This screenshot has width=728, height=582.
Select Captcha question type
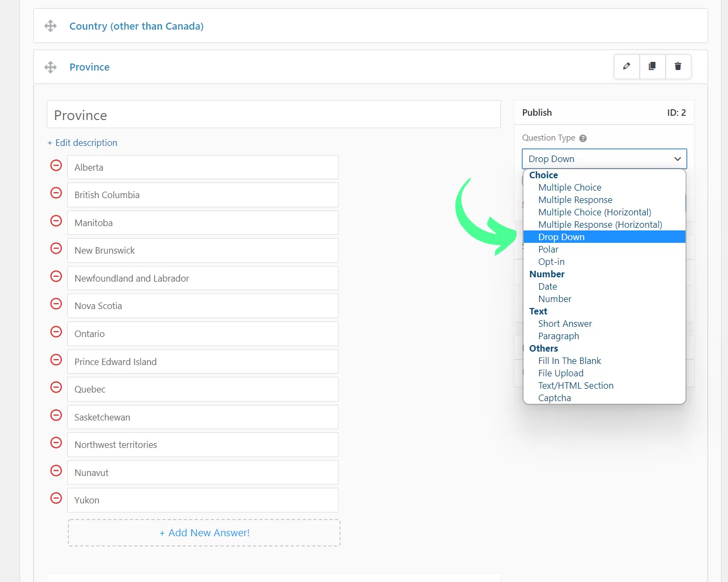point(554,398)
